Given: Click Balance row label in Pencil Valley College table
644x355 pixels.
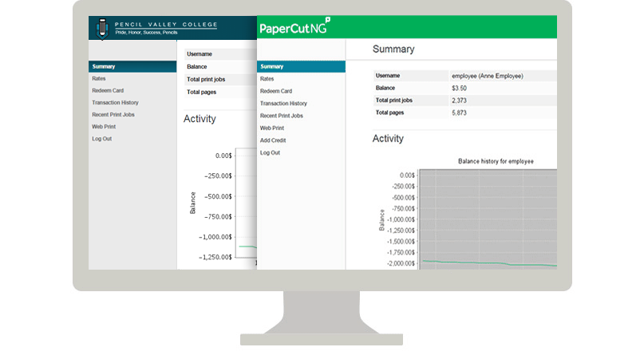Looking at the screenshot, I should 197,66.
